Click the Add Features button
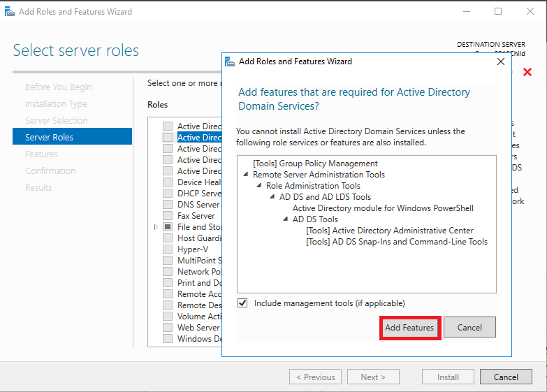 click(x=410, y=328)
